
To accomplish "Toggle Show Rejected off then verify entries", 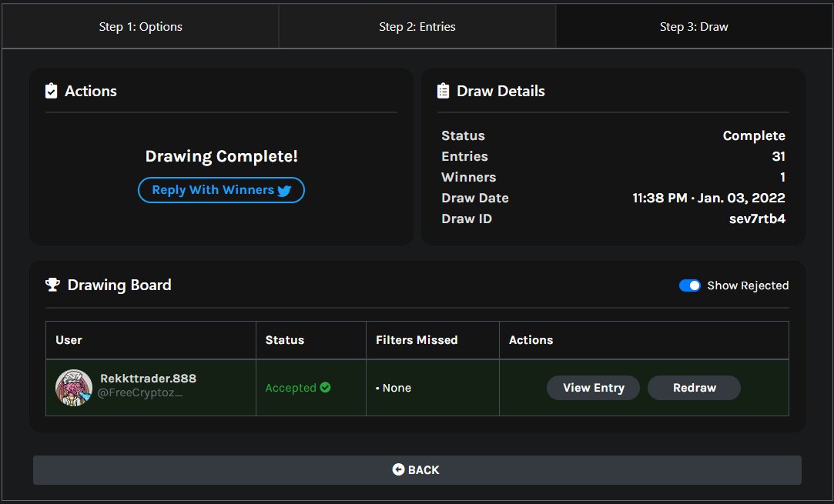I will pyautogui.click(x=688, y=285).
